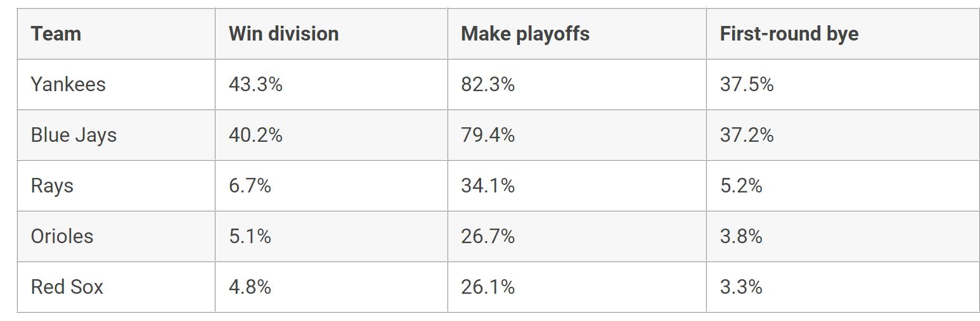Select the Make playoffs column header
Viewport: 980px width, 321px height.
[525, 34]
